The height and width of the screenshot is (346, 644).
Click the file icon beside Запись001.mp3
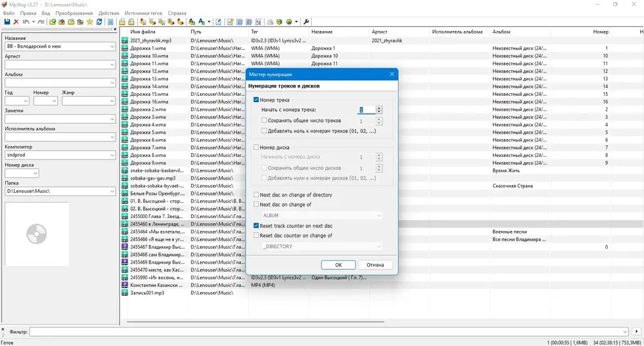tap(125, 293)
